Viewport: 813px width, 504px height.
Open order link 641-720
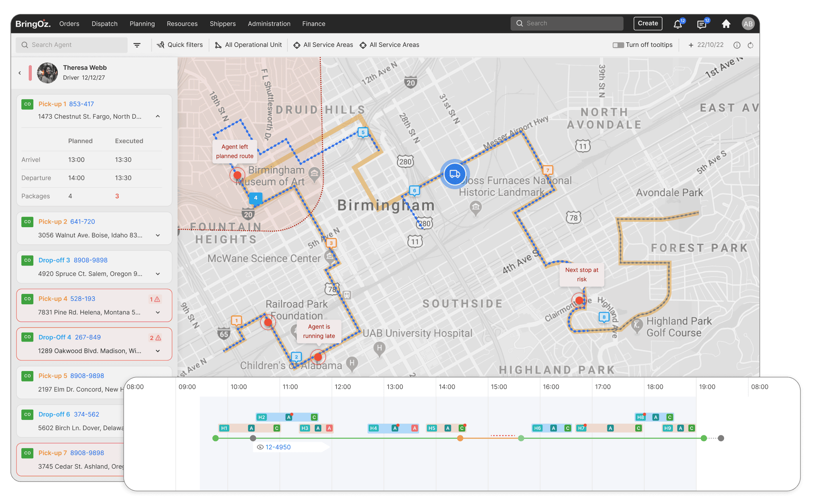click(x=82, y=221)
